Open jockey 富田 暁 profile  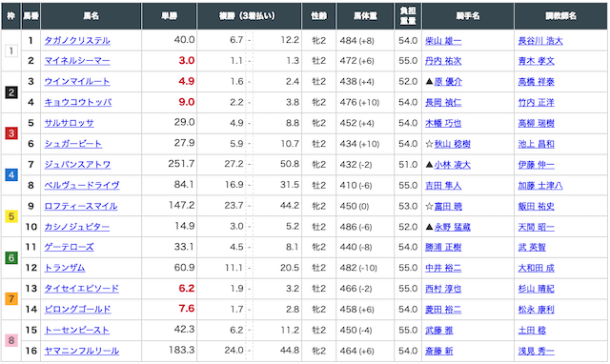[448, 206]
